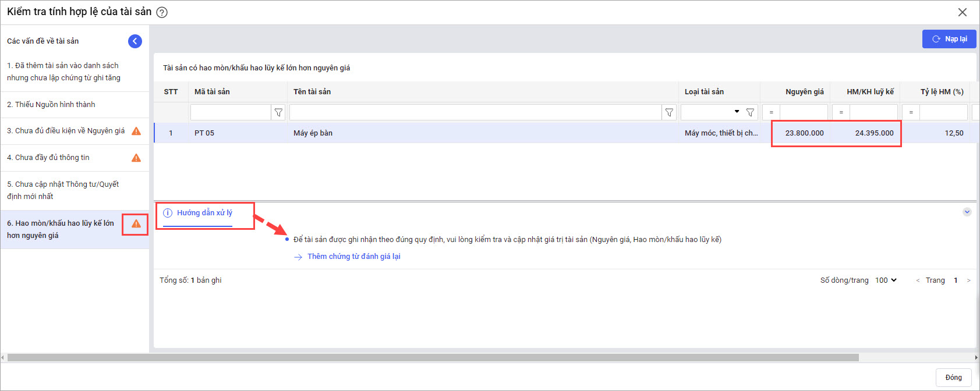Click the "Đóng" button

tap(953, 378)
